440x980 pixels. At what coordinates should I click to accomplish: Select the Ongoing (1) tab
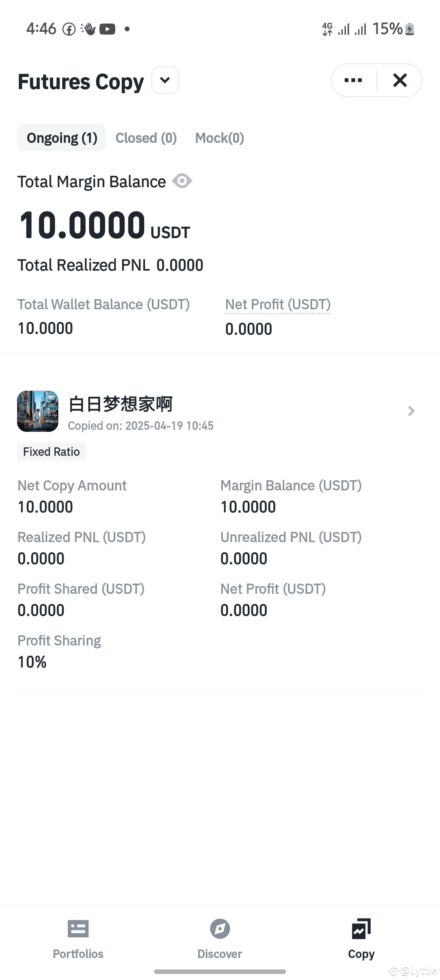click(62, 138)
